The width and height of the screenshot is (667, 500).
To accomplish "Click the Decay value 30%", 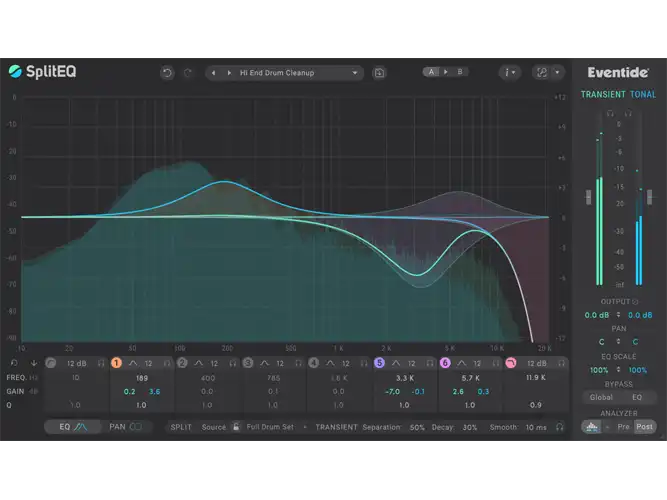I will pyautogui.click(x=470, y=427).
